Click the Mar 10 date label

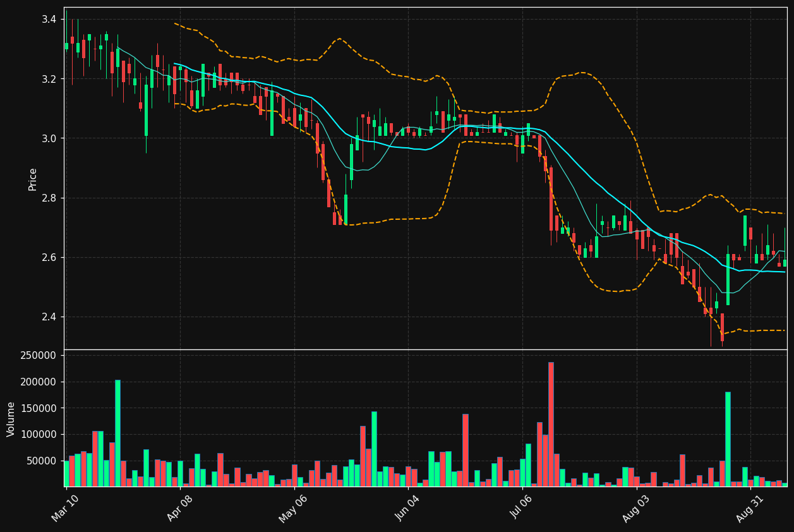pyautogui.click(x=66, y=508)
